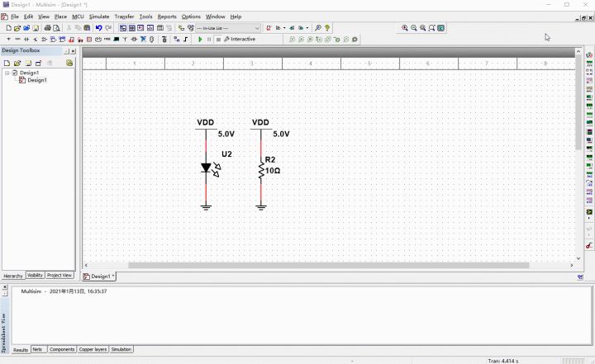The image size is (595, 364).
Task: Select resistor R2 on the schematic
Action: coord(261,169)
